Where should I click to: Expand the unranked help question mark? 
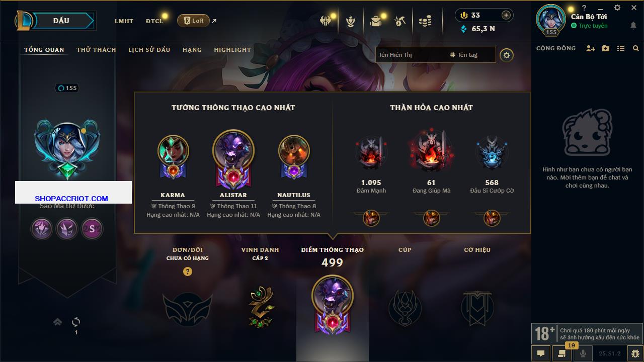(x=188, y=271)
